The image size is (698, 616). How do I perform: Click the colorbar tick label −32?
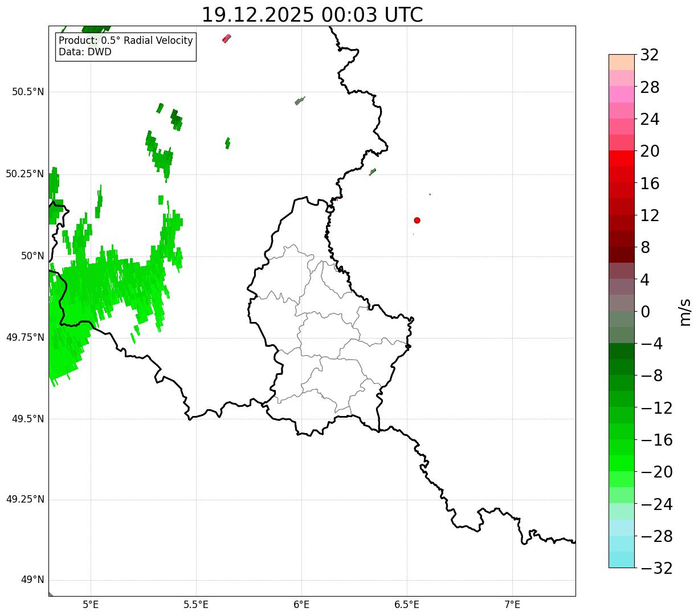coord(656,568)
